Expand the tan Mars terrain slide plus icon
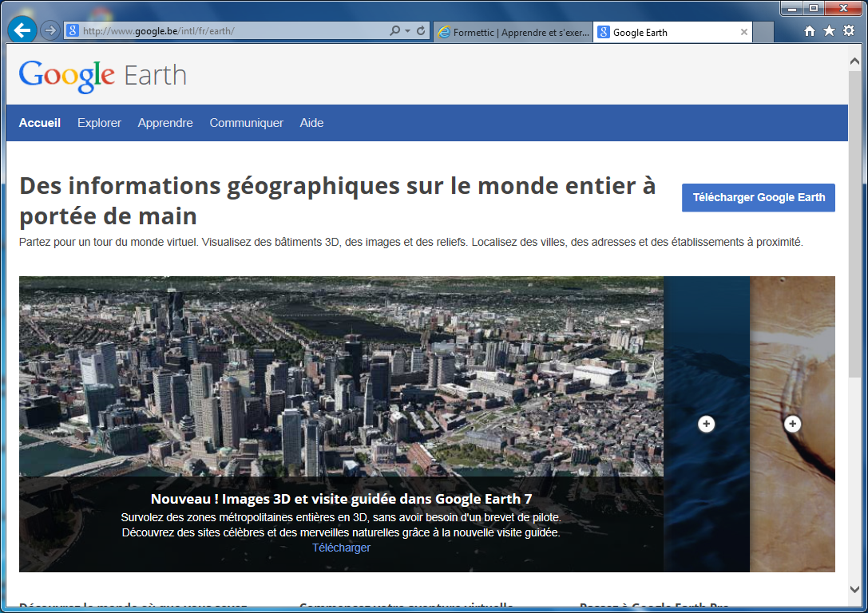868x613 pixels. pyautogui.click(x=793, y=425)
